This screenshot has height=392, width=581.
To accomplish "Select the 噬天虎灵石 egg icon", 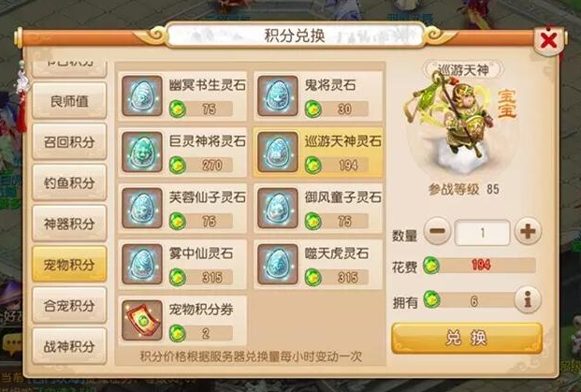I will [278, 264].
